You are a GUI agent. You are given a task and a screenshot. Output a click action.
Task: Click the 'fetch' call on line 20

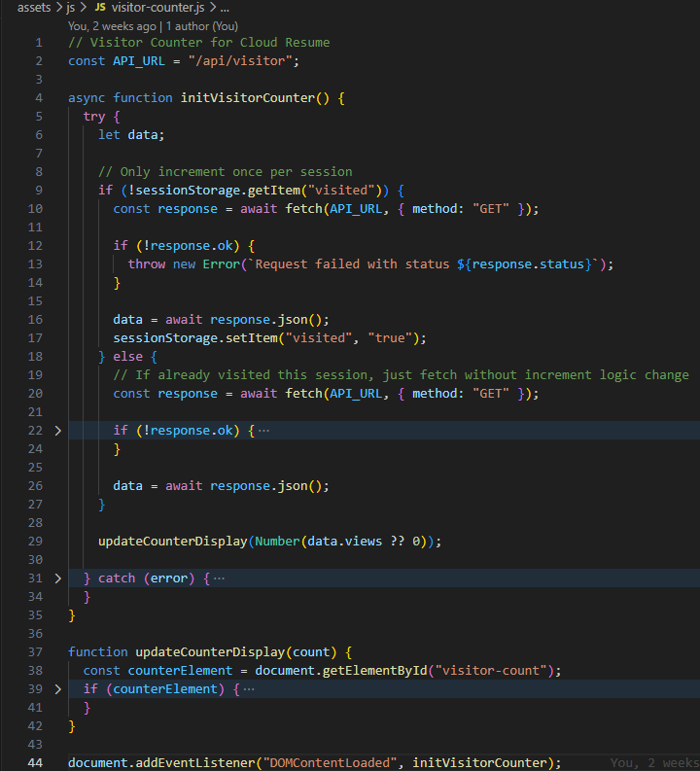pyautogui.click(x=303, y=394)
